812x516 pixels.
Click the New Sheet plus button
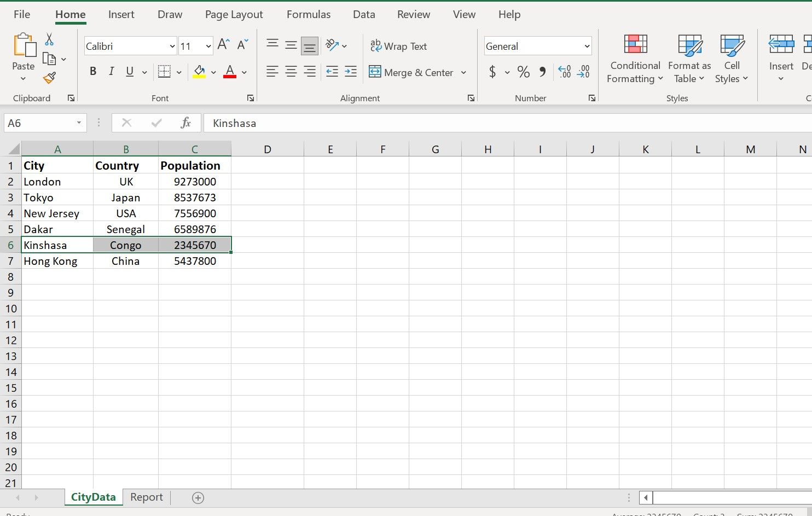198,497
